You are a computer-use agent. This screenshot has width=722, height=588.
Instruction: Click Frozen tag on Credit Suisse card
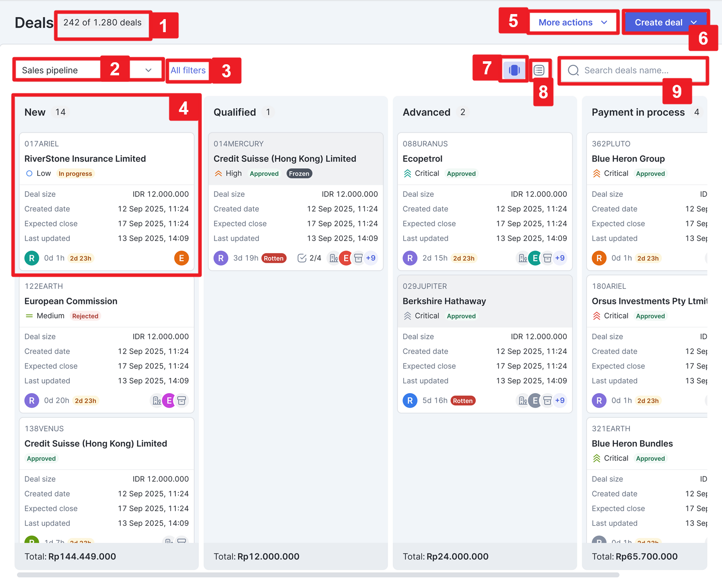point(299,174)
